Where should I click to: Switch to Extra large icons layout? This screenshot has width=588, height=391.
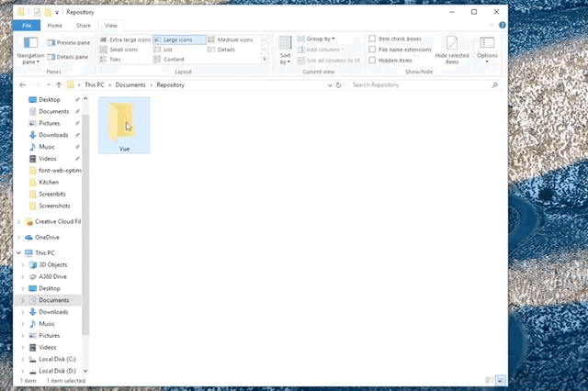tap(125, 39)
